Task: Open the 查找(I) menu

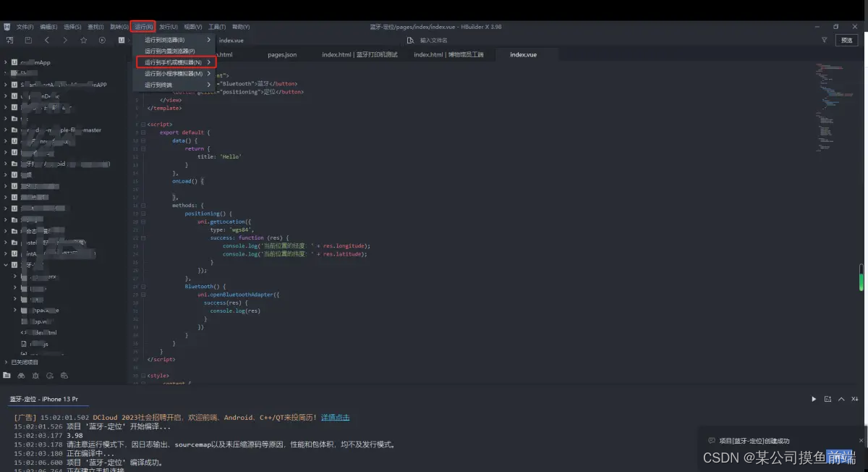Action: tap(95, 27)
